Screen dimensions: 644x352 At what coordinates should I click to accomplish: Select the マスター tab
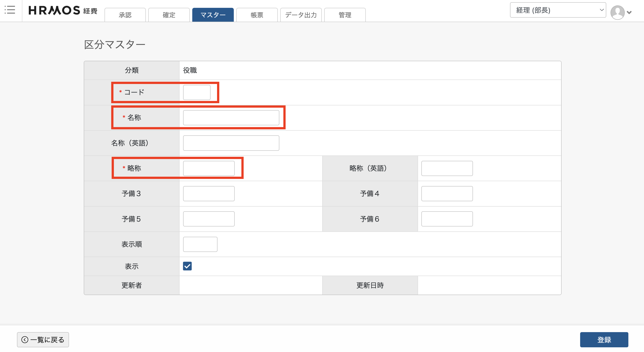pyautogui.click(x=213, y=15)
